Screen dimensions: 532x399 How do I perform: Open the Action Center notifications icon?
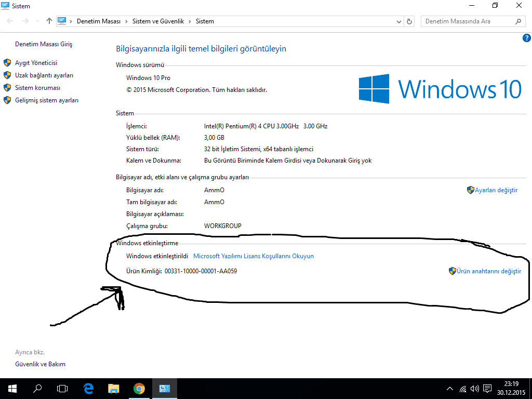pyautogui.click(x=487, y=388)
